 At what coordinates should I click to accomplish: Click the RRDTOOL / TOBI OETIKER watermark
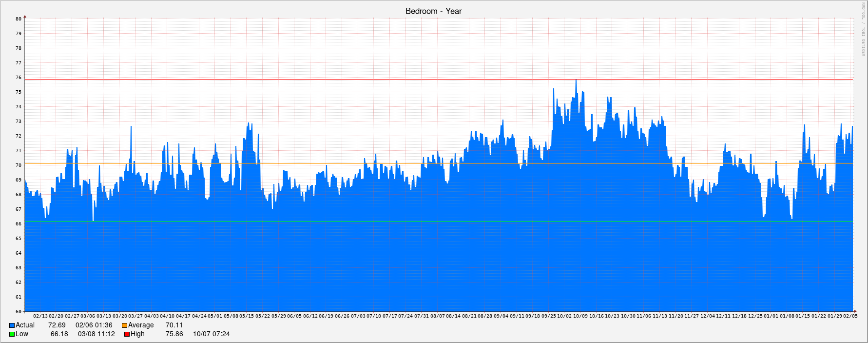pyautogui.click(x=863, y=29)
